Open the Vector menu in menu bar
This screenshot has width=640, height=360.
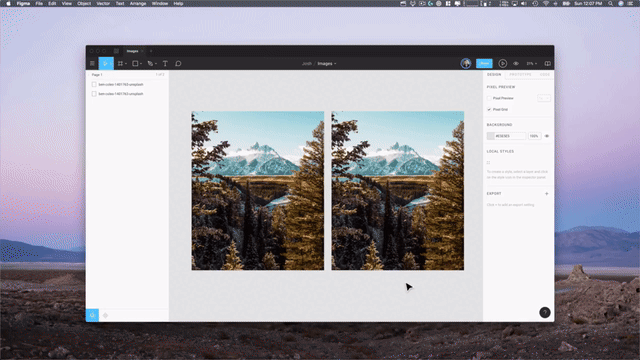(103, 3)
